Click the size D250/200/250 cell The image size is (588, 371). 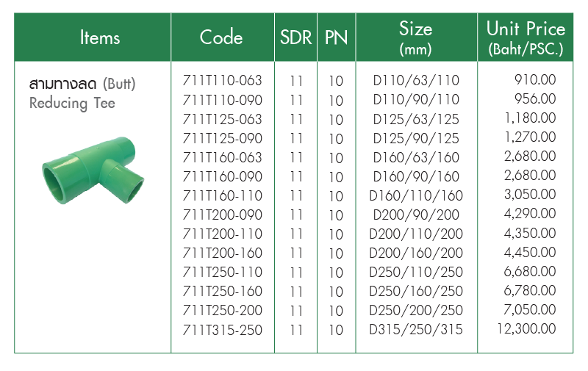click(416, 310)
